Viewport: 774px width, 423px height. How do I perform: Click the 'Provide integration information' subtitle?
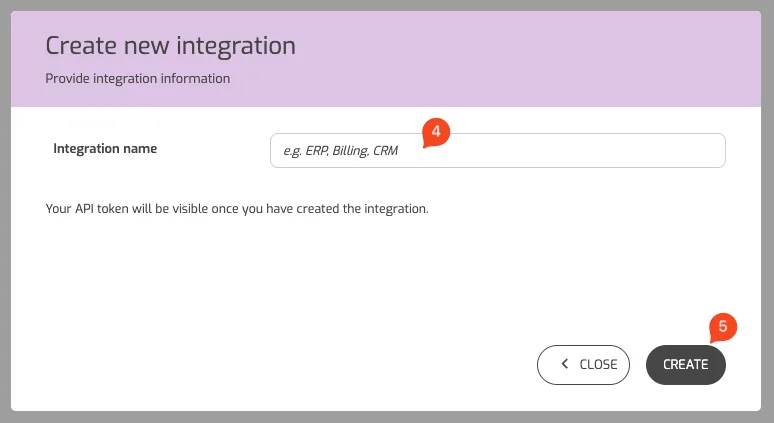[x=138, y=78]
